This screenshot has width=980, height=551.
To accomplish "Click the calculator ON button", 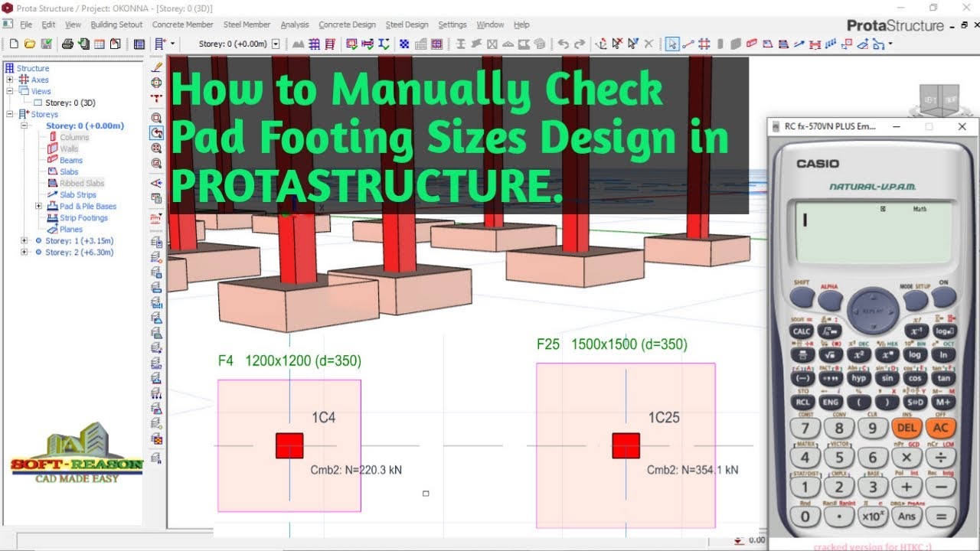I will pos(943,296).
